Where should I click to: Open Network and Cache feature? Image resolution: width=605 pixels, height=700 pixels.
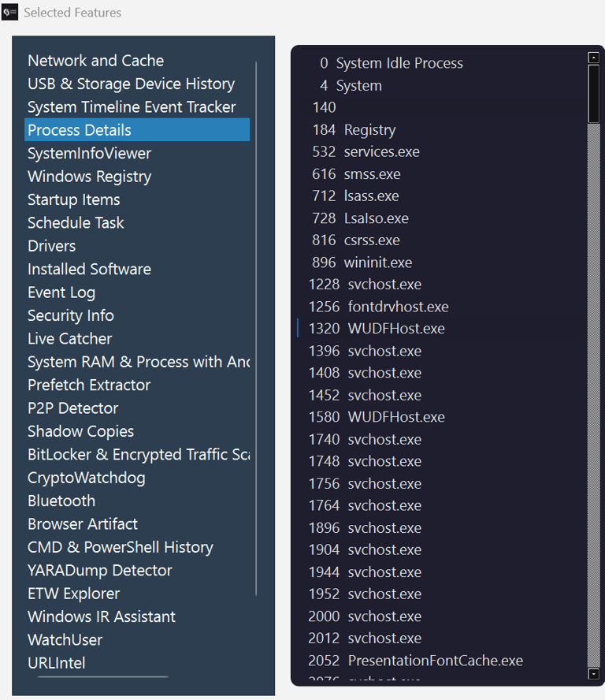click(95, 61)
